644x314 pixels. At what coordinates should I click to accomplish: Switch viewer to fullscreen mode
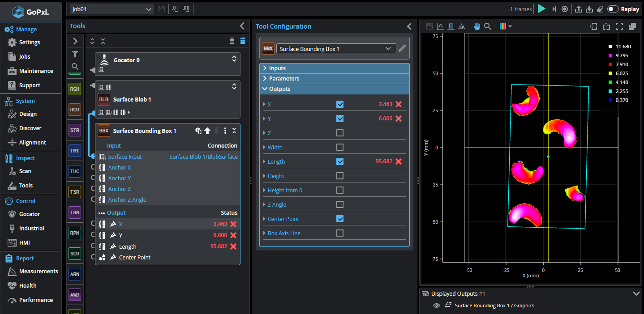619,26
